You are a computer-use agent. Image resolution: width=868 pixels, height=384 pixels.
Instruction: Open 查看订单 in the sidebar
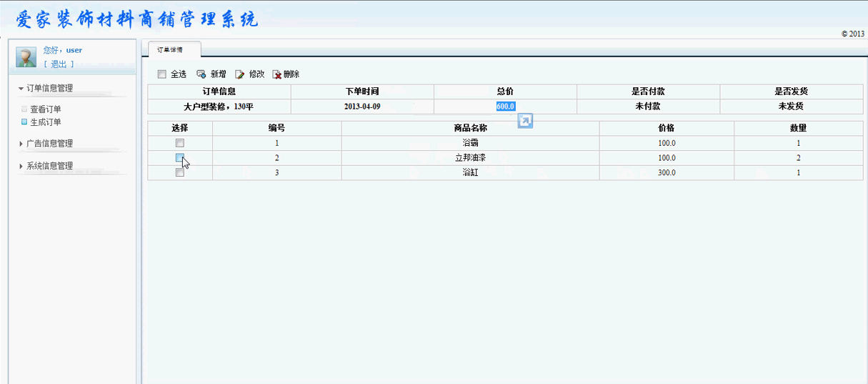click(x=46, y=109)
